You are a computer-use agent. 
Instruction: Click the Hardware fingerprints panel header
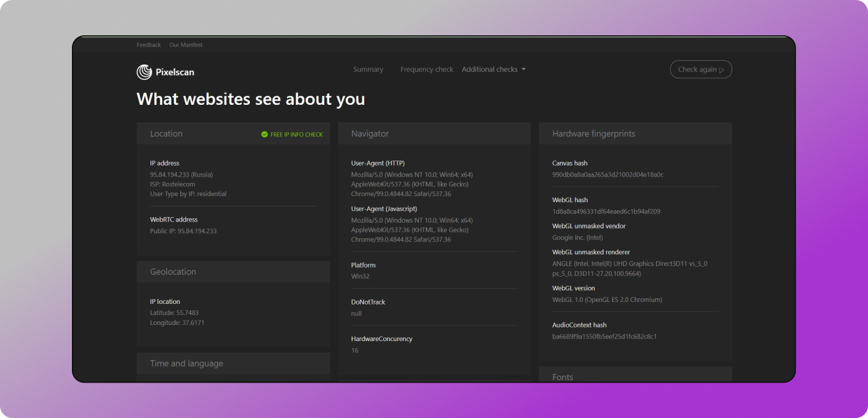click(593, 134)
